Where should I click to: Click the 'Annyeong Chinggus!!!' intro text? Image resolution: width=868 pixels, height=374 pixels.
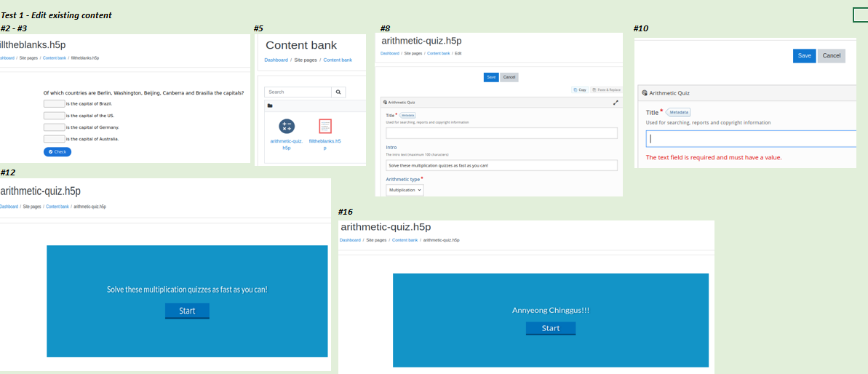click(551, 311)
